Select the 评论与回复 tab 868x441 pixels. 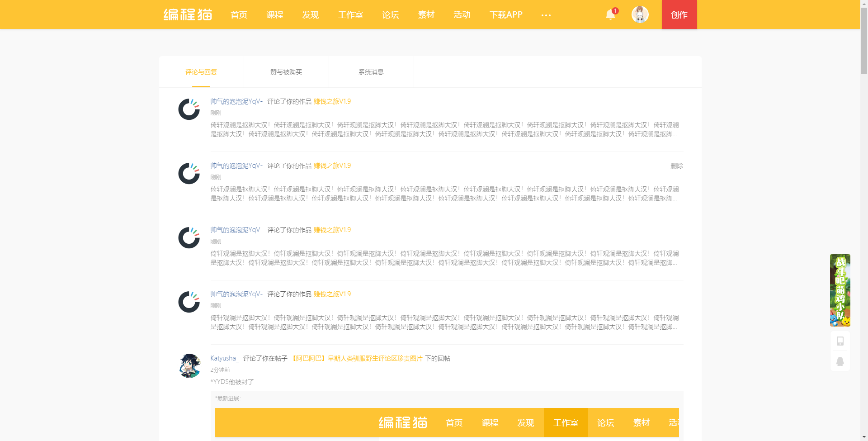(201, 72)
